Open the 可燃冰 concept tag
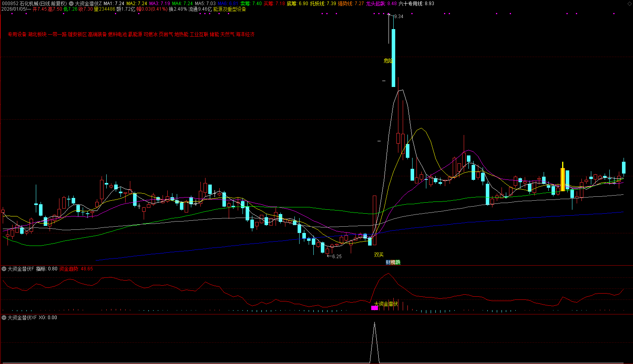Screen dimensions: 633x364 150,35
